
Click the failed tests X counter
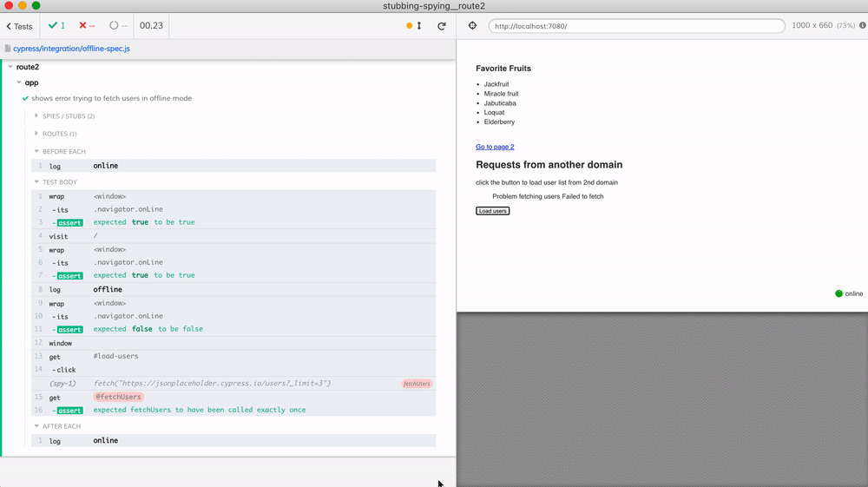(87, 25)
